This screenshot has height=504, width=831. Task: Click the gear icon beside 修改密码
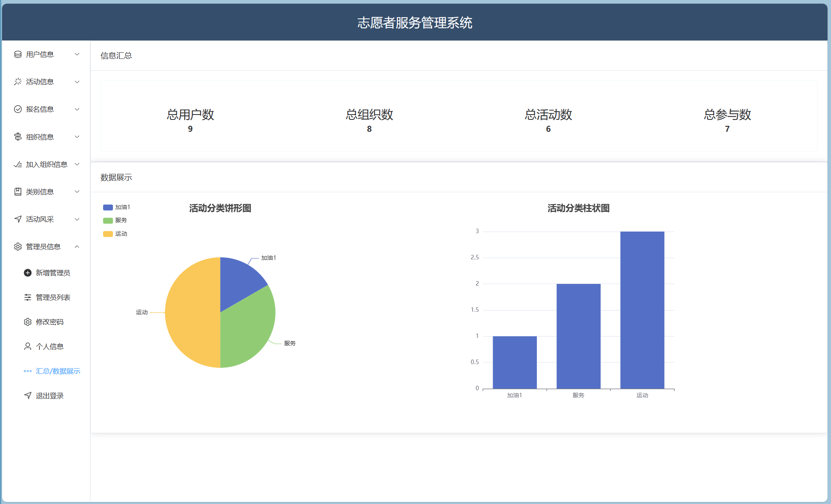[x=27, y=322]
